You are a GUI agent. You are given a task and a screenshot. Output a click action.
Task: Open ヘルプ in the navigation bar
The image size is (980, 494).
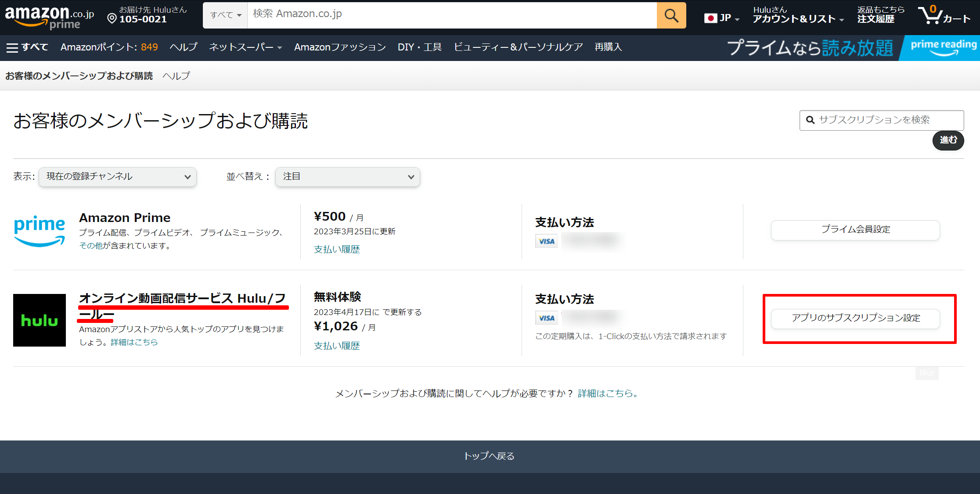point(184,47)
